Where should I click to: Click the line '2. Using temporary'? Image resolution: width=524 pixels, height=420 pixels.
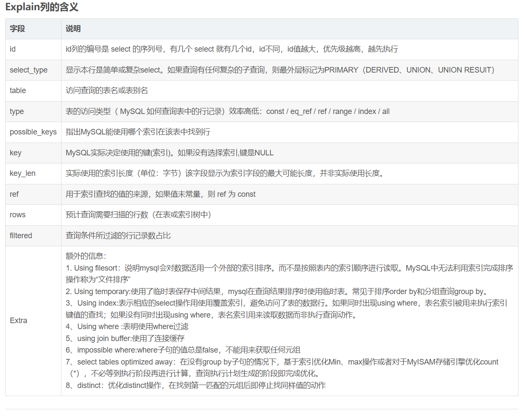click(277, 292)
